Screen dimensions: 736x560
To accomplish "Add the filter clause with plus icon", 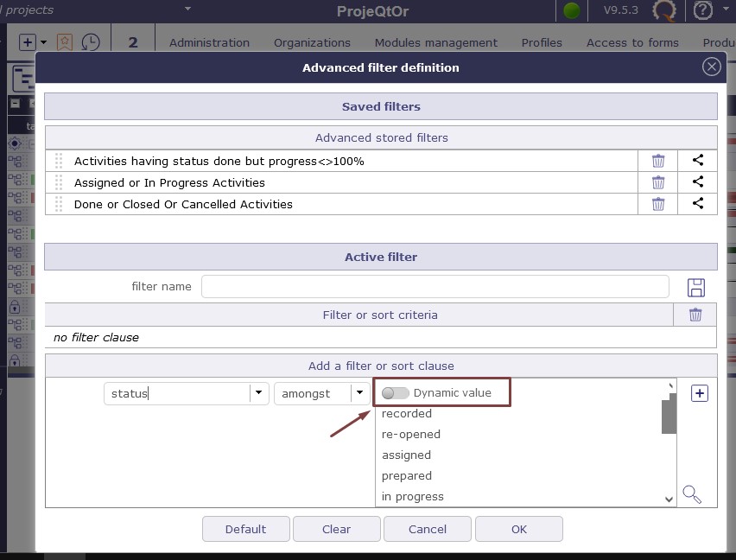I will point(700,393).
